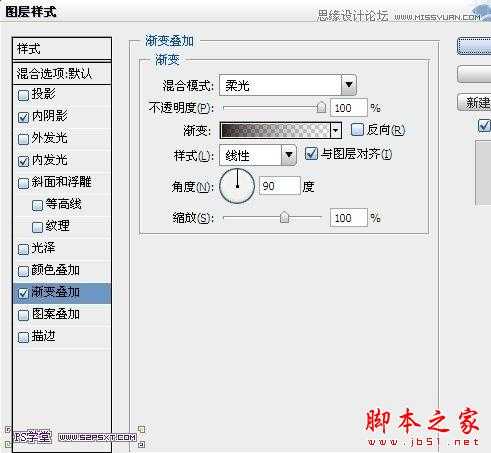
Task: Uncheck the 内阴影 inner shadow checkbox
Action: 23,117
